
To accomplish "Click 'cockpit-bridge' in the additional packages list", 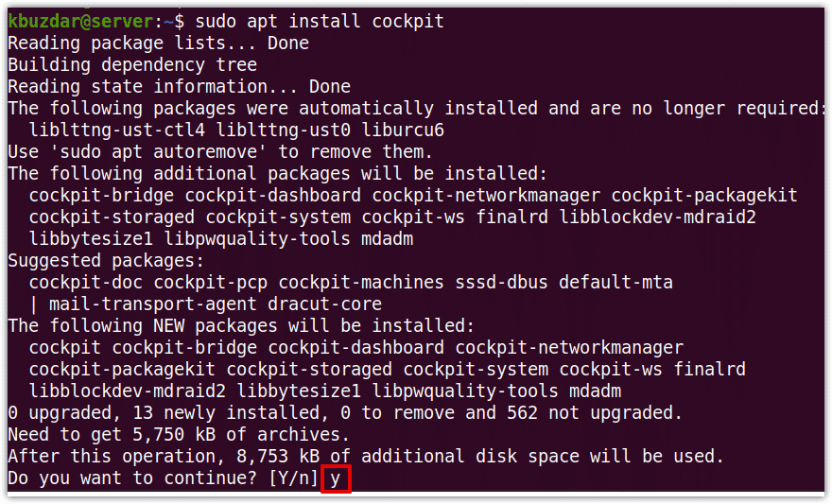I will (x=101, y=195).
